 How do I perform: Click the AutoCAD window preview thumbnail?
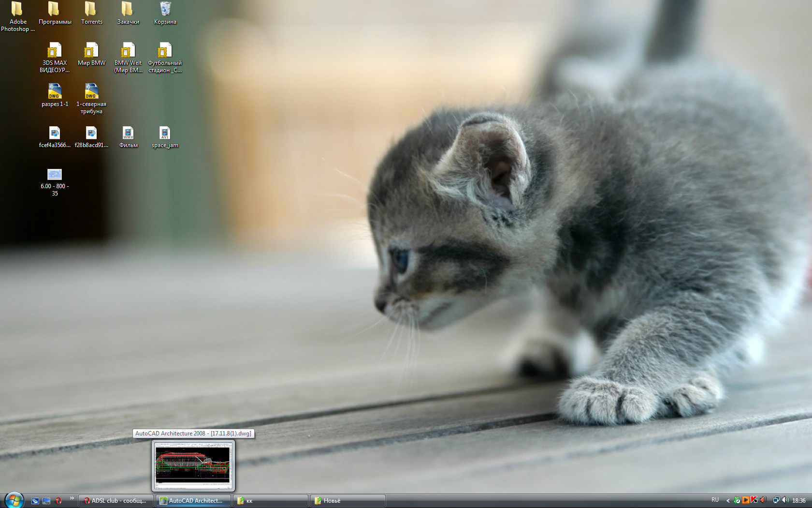click(193, 465)
